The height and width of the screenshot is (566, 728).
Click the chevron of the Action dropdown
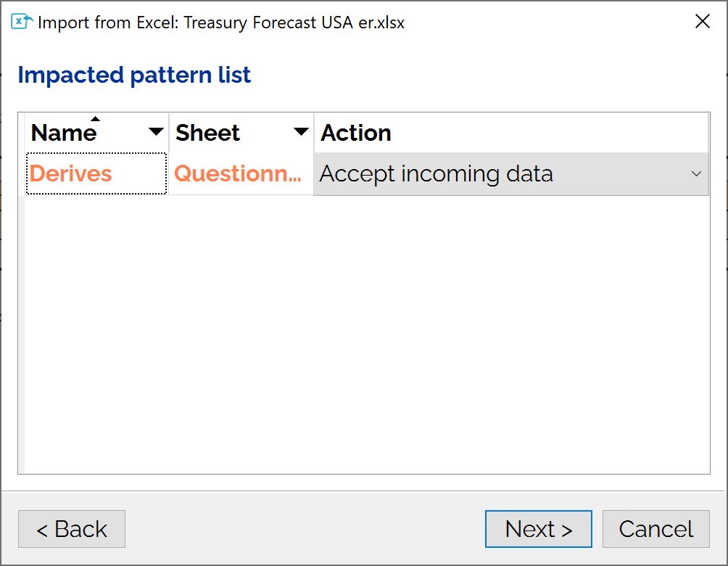tap(696, 174)
